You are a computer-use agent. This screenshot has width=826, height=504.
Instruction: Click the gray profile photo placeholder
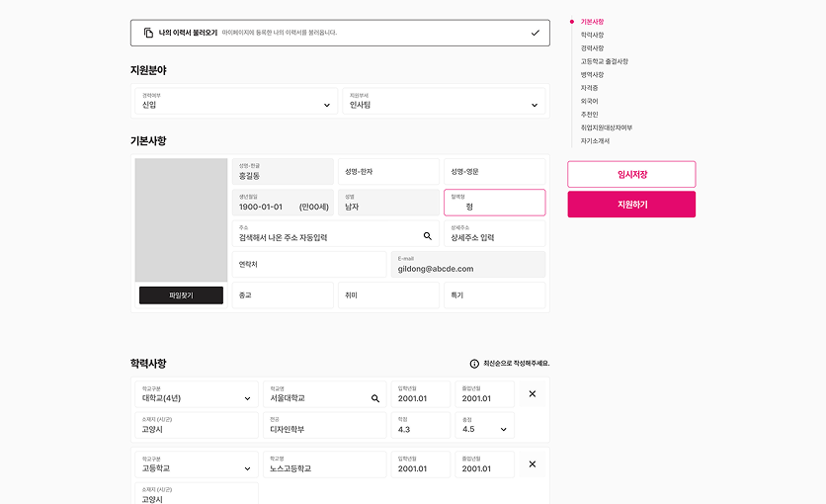click(181, 219)
